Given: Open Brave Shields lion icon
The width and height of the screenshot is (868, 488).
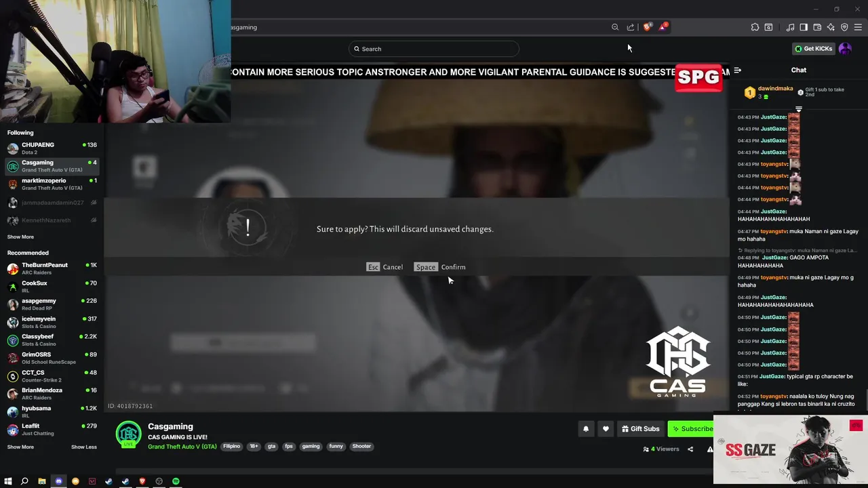Looking at the screenshot, I should pyautogui.click(x=648, y=27).
